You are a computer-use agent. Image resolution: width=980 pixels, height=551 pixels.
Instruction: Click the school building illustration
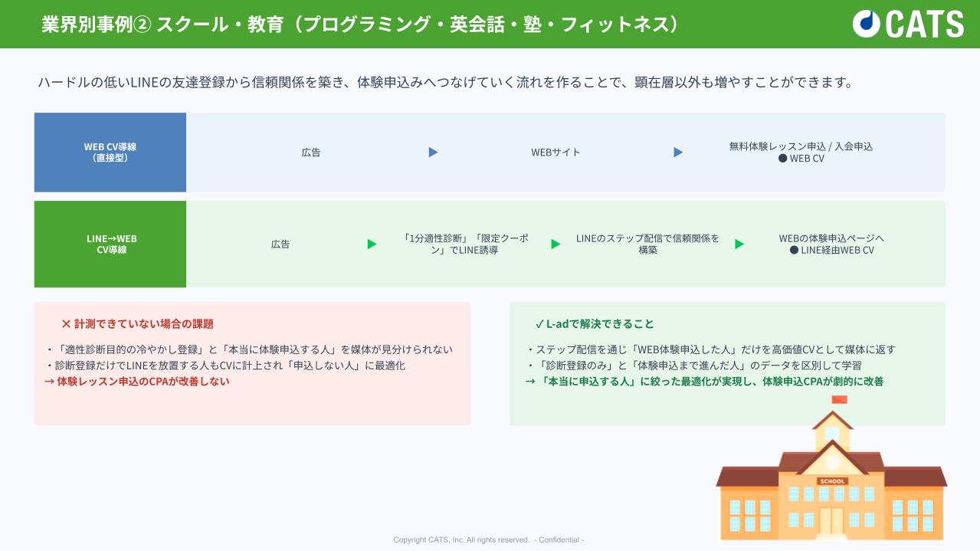[x=831, y=467]
